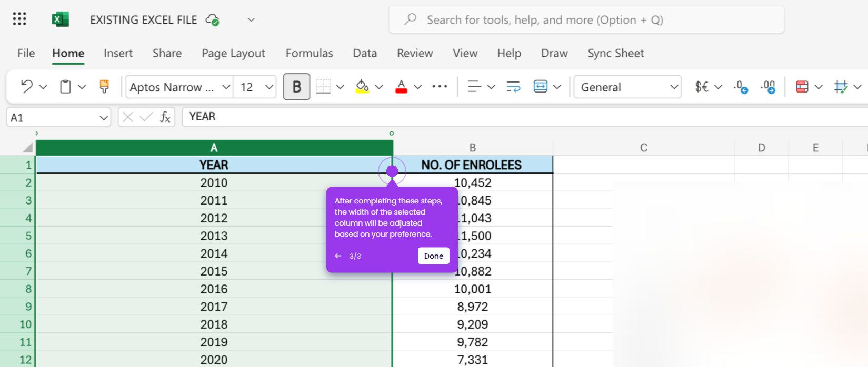The image size is (868, 367).
Task: Switch to the Formulas tab
Action: point(309,53)
